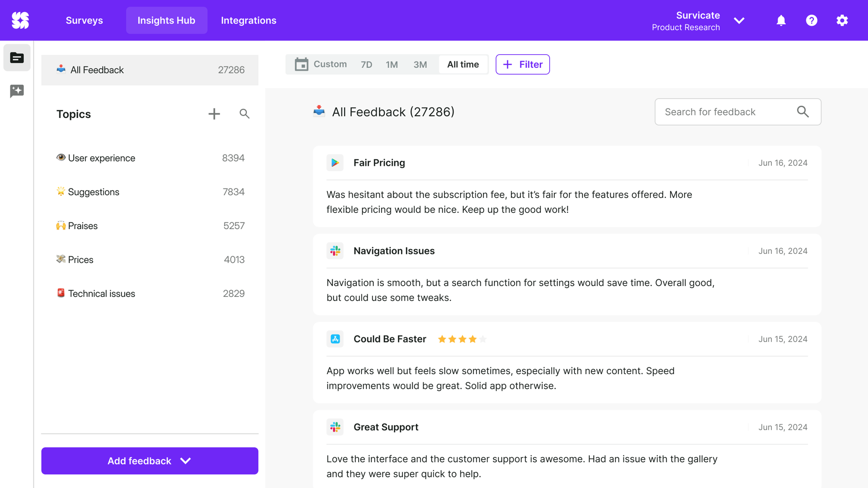868x488 pixels.
Task: Switch to the All time range
Action: (462, 65)
